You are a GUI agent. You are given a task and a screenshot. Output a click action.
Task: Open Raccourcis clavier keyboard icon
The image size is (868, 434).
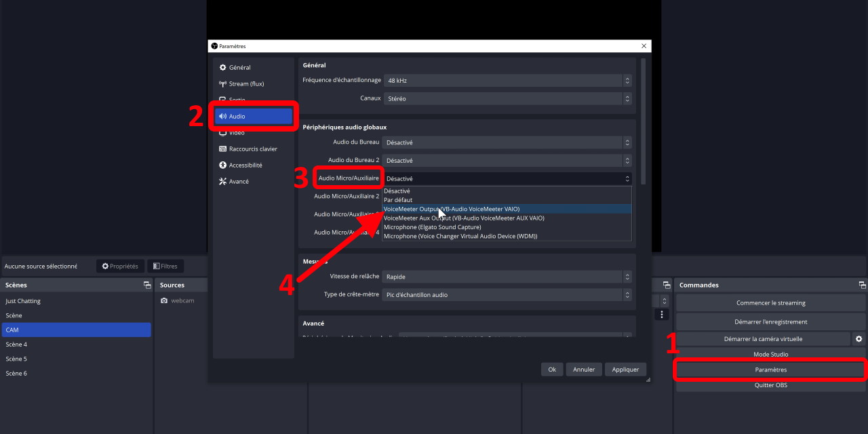click(x=222, y=149)
